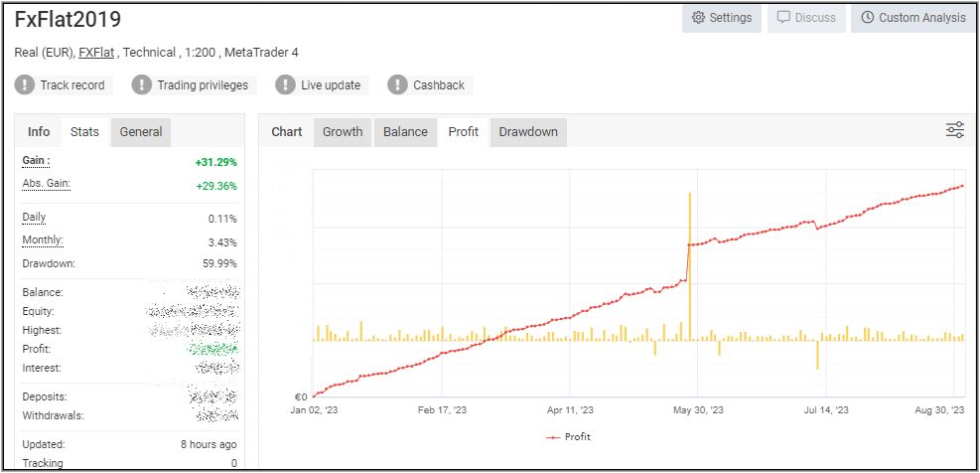Click the Gain label link

36,161
